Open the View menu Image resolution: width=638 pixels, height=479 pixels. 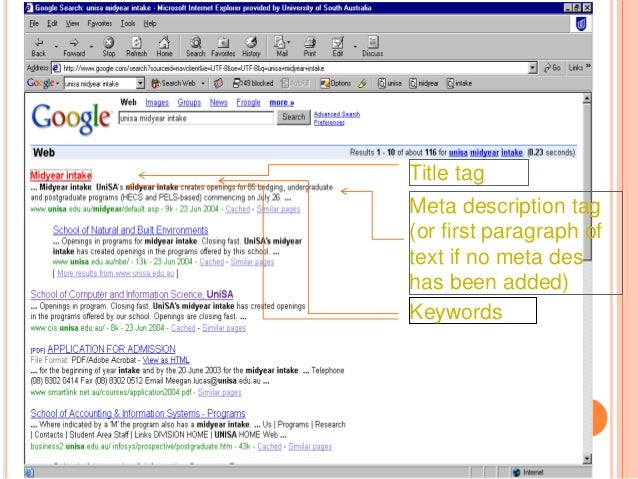[x=72, y=24]
